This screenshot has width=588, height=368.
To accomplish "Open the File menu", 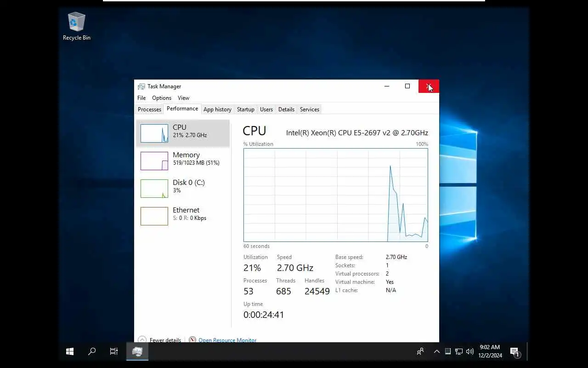I will (141, 98).
